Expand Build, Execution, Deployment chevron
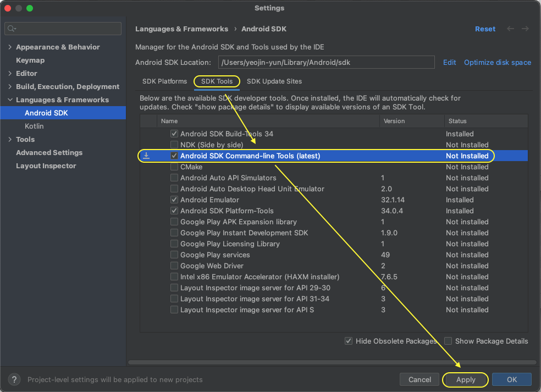This screenshot has height=392, width=541. point(10,87)
